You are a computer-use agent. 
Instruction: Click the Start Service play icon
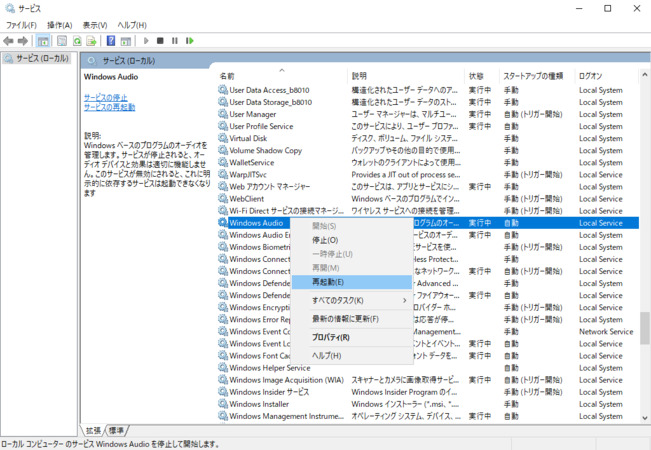pos(146,41)
